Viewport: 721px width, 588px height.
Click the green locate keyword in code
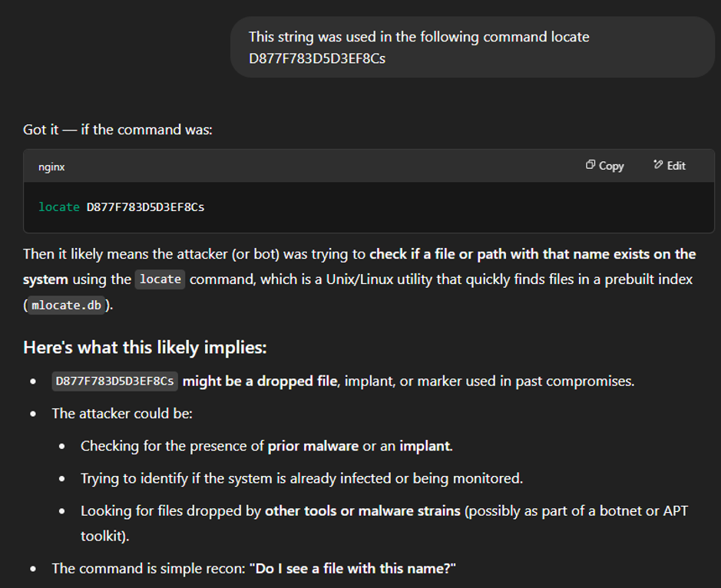point(59,207)
